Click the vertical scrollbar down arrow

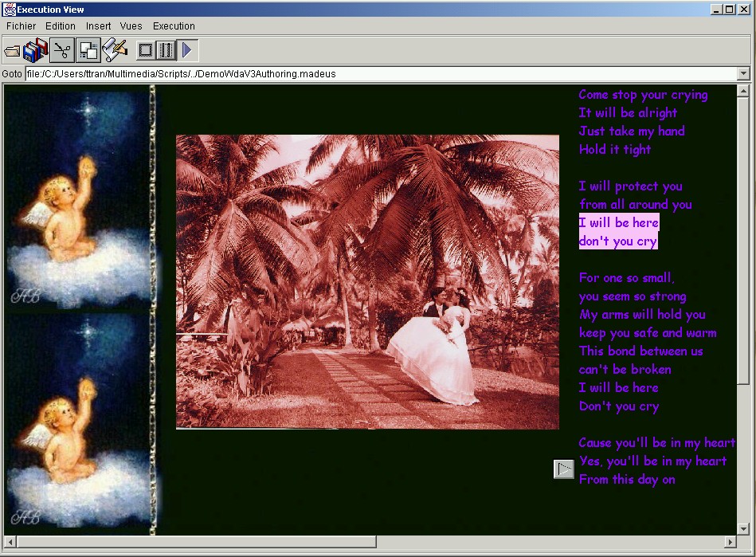click(x=743, y=529)
